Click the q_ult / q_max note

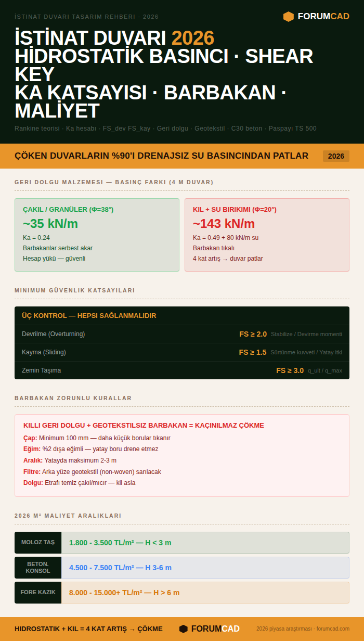325,370
